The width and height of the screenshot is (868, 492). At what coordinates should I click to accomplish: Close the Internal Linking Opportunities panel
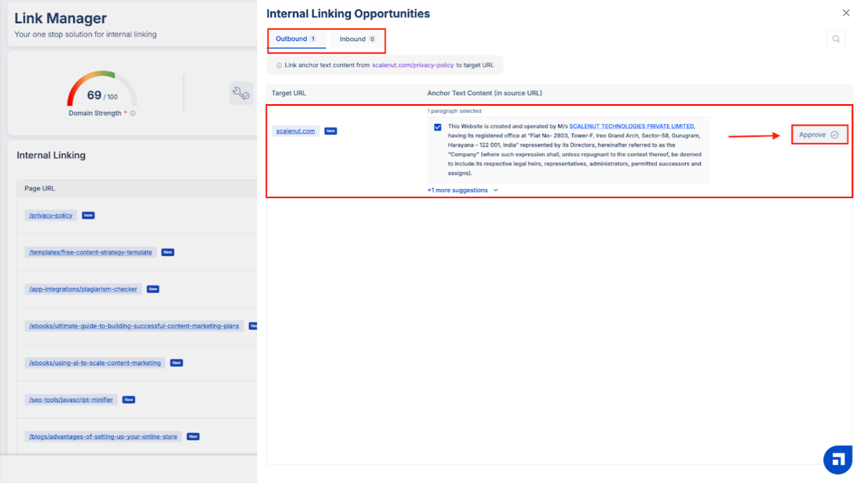846,13
